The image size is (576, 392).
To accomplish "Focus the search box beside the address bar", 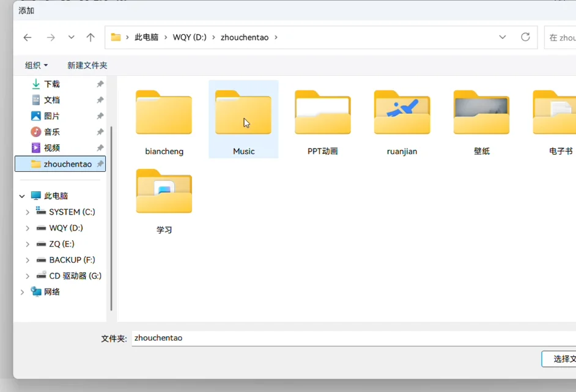I will 560,37.
